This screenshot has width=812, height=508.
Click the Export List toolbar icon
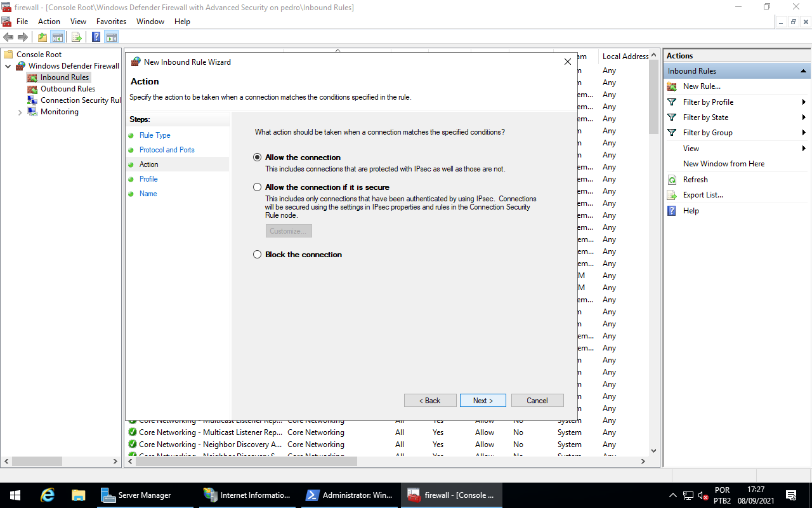click(x=76, y=37)
